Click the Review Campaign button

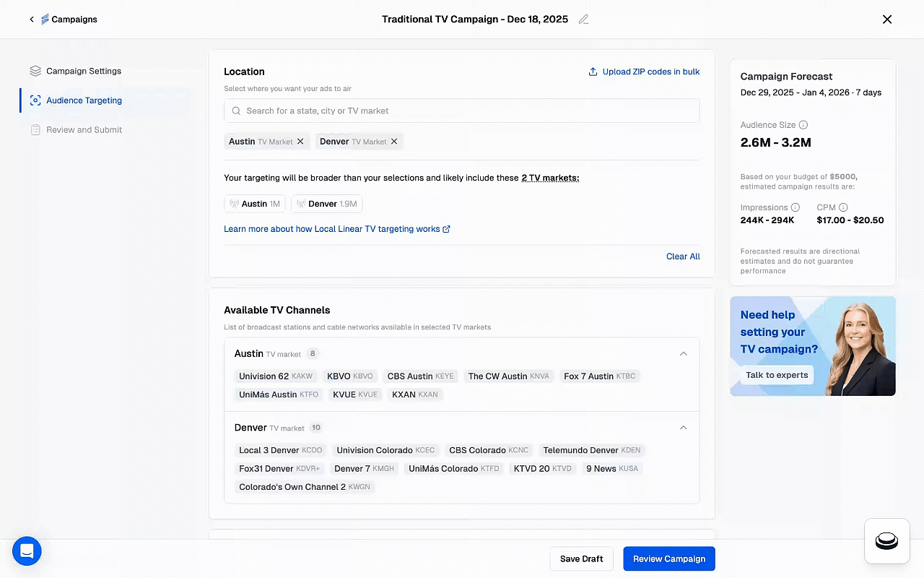(669, 558)
